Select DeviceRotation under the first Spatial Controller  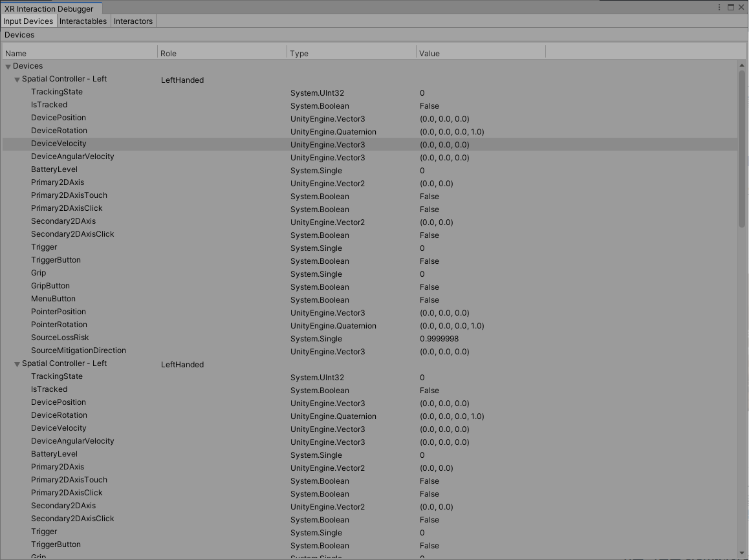pos(370,131)
